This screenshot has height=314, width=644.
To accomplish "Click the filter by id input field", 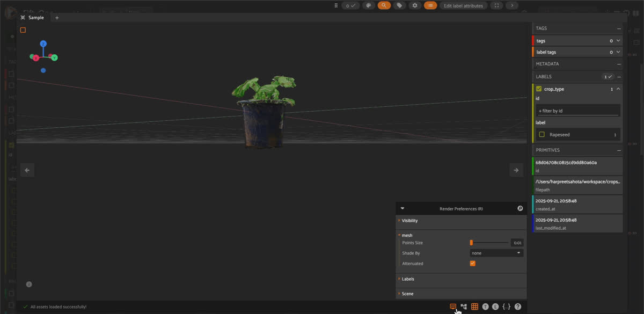I will (579, 111).
